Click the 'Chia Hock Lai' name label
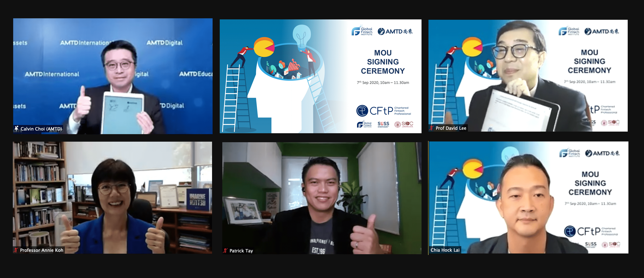The width and height of the screenshot is (644, 278). click(x=445, y=250)
